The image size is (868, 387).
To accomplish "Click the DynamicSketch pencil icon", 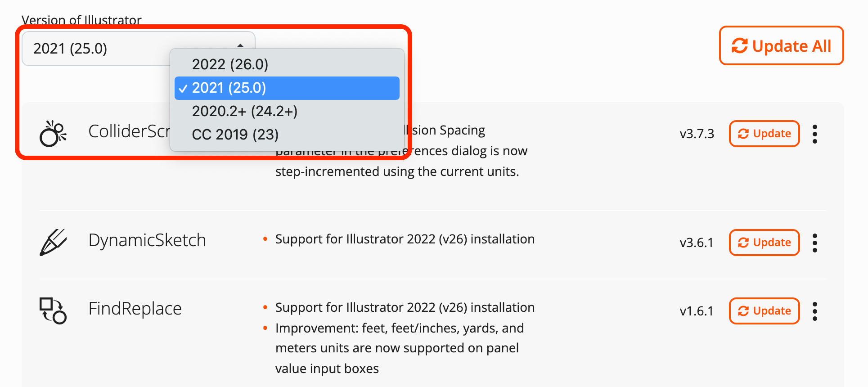I will (53, 242).
